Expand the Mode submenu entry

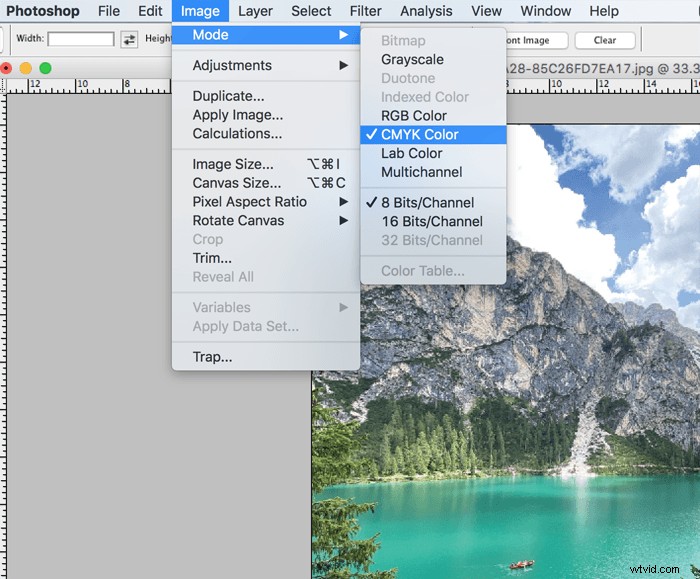[x=266, y=35]
